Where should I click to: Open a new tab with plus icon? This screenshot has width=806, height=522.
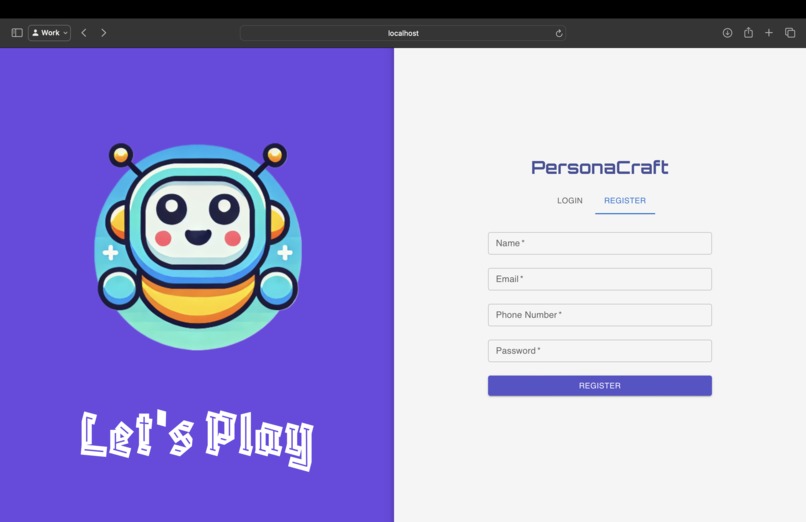[x=769, y=33]
